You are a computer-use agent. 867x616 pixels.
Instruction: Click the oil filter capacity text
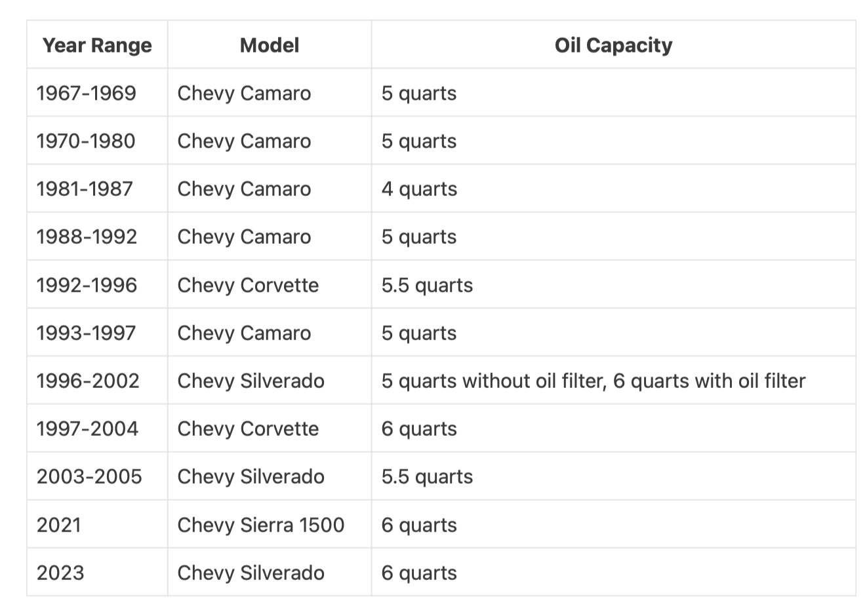pyautogui.click(x=593, y=381)
